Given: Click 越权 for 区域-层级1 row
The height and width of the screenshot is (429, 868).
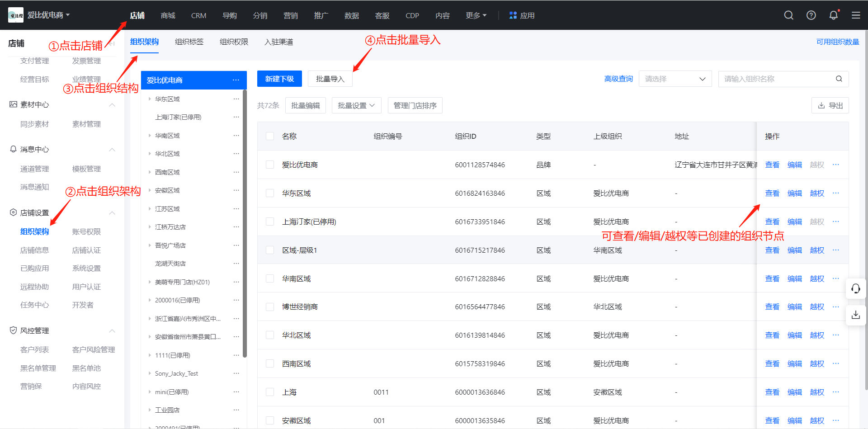Looking at the screenshot, I should pyautogui.click(x=817, y=250).
